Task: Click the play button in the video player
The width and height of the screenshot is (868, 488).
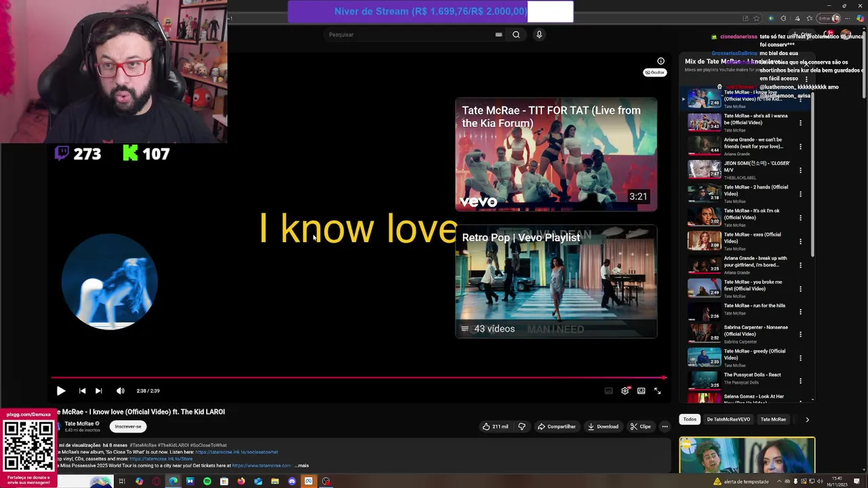Action: click(60, 391)
